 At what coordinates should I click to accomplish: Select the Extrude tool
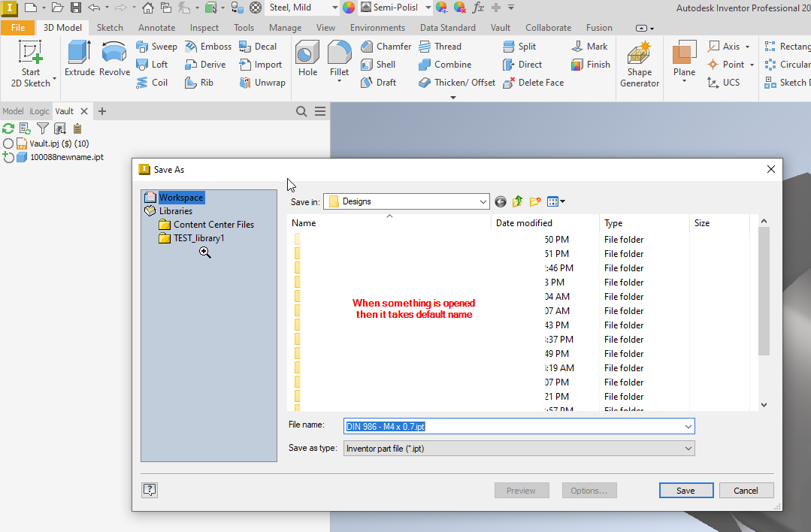coord(78,57)
